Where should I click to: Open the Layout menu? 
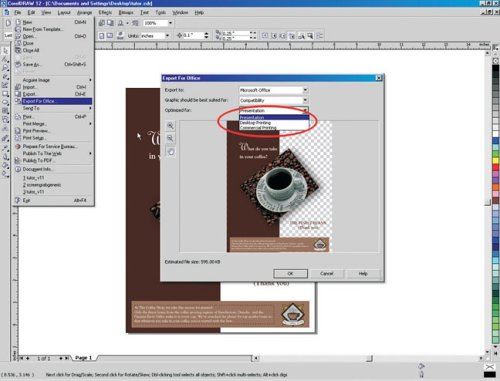[64, 12]
